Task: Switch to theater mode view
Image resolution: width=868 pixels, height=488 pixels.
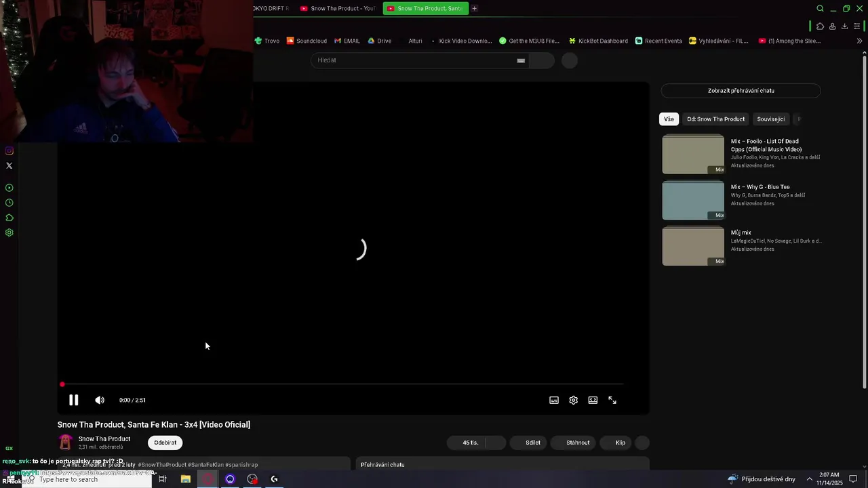Action: pos(593,401)
